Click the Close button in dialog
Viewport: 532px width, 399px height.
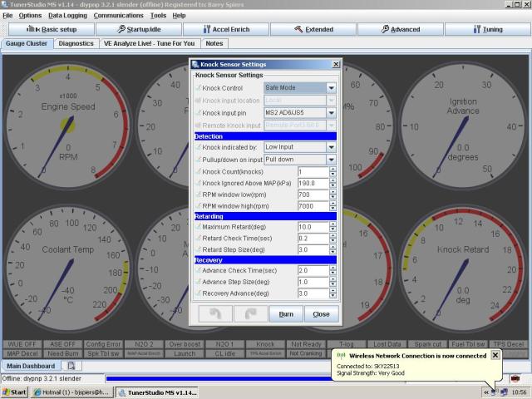coord(321,314)
